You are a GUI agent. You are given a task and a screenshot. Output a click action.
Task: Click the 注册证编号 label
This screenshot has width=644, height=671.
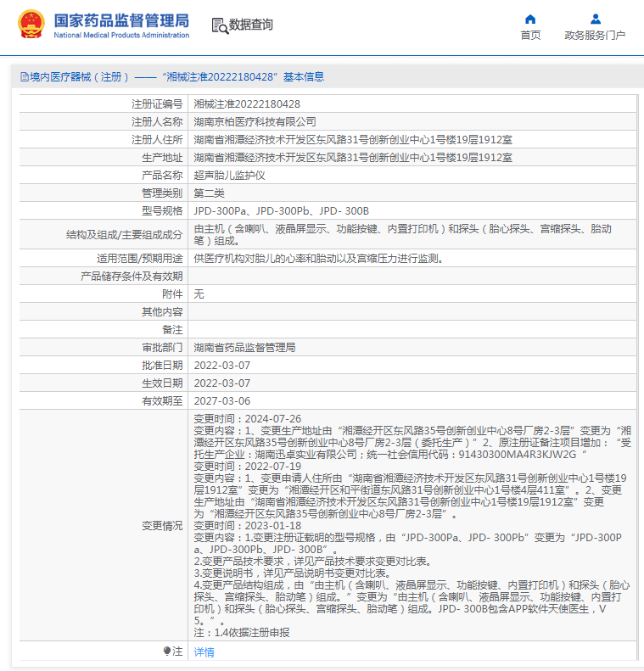[157, 104]
